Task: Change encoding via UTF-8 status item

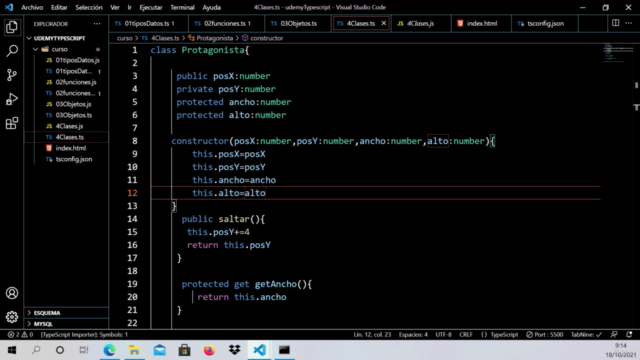Action: (443, 335)
